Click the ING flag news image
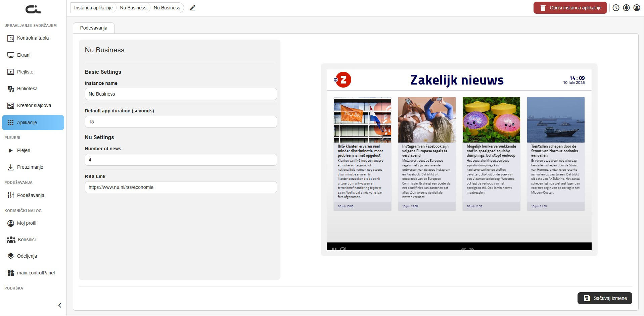 (x=362, y=120)
